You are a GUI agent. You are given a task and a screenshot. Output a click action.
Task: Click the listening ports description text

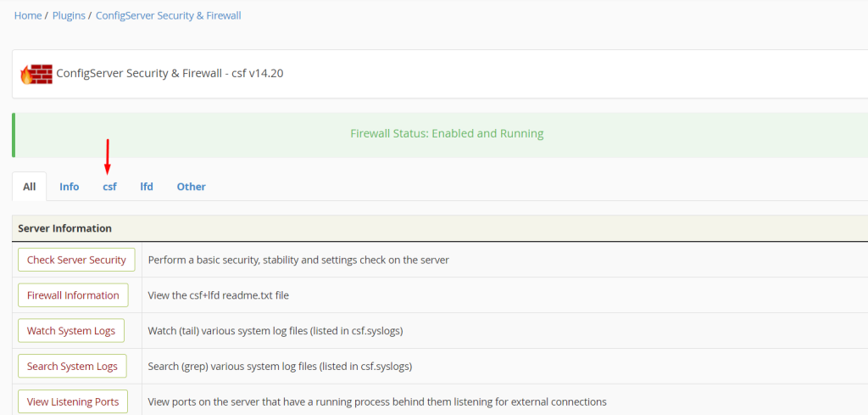pyautogui.click(x=377, y=402)
